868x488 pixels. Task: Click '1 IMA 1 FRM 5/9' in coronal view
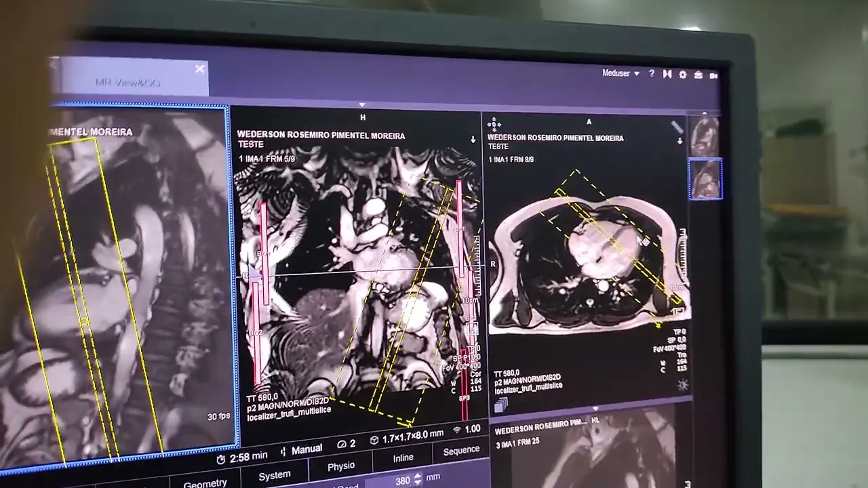point(267,158)
